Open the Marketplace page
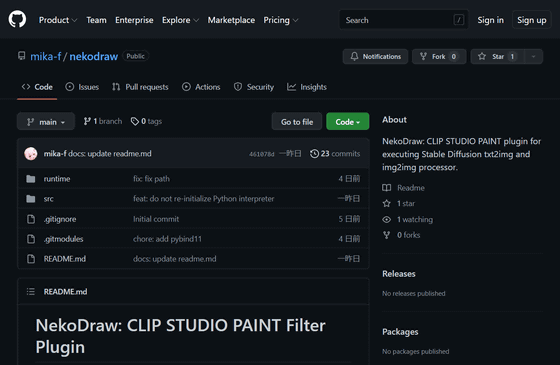The width and height of the screenshot is (560, 365). [231, 20]
